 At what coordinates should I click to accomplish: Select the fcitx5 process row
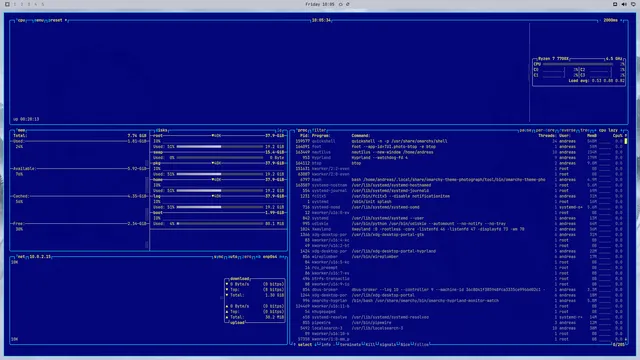point(459,196)
